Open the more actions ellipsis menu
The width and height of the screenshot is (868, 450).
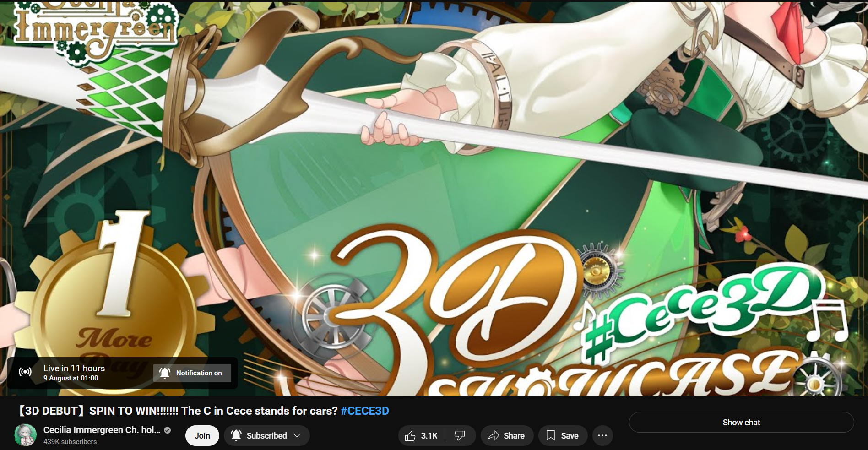(x=602, y=436)
